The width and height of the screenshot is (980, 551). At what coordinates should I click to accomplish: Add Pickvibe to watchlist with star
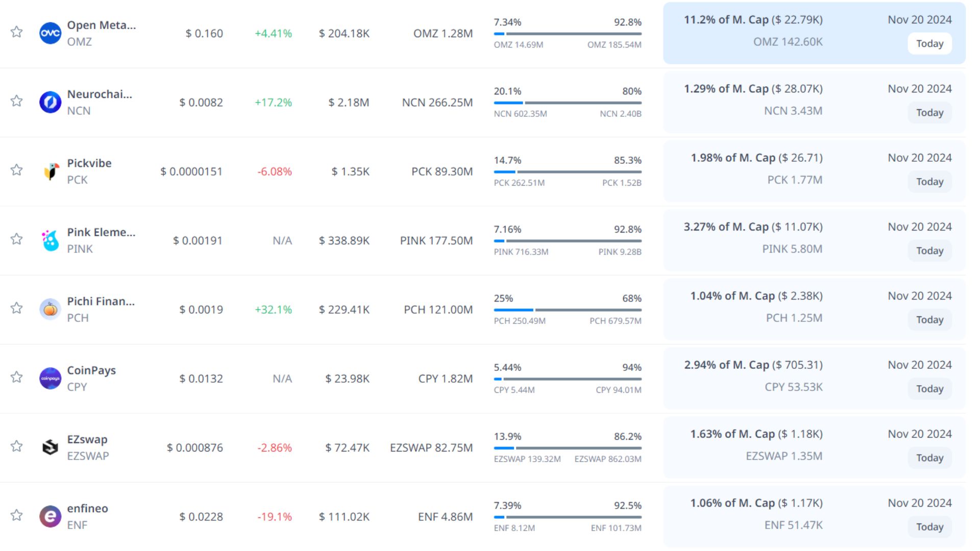[x=17, y=170]
